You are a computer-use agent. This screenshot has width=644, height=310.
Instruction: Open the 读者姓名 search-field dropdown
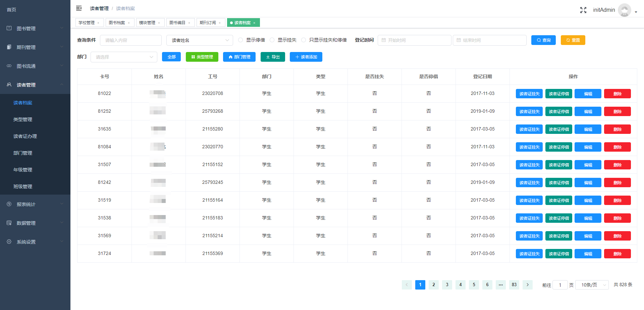tap(200, 40)
